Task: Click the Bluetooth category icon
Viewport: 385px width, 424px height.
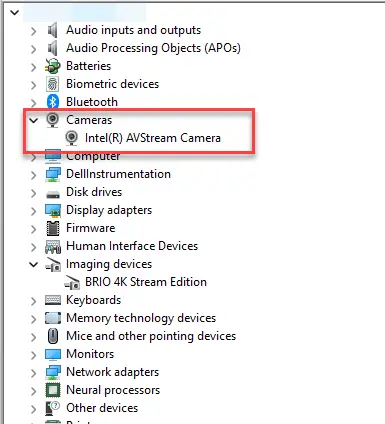Action: 53,101
